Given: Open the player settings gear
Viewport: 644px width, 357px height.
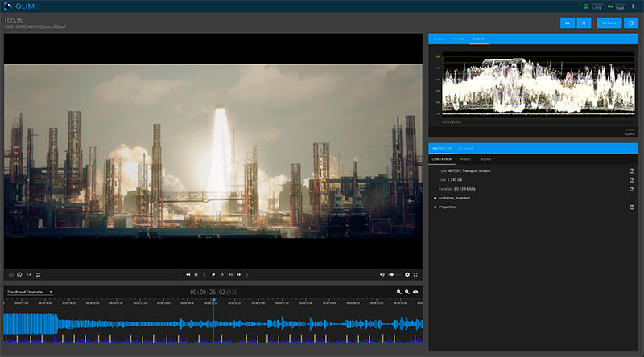Looking at the screenshot, I should [407, 274].
